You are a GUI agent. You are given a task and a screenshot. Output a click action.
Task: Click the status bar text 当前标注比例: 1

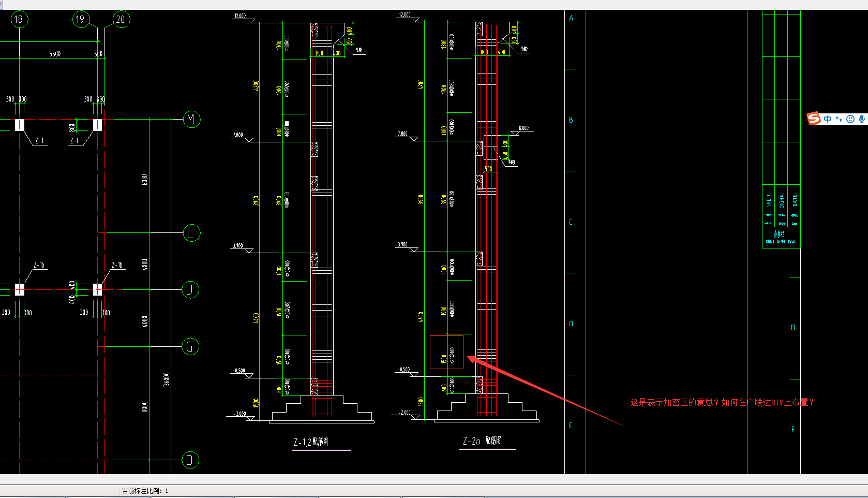coord(145,491)
